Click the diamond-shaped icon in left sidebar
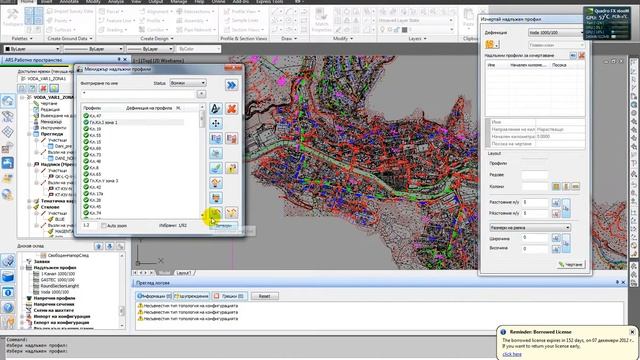 pyautogui.click(x=8, y=132)
